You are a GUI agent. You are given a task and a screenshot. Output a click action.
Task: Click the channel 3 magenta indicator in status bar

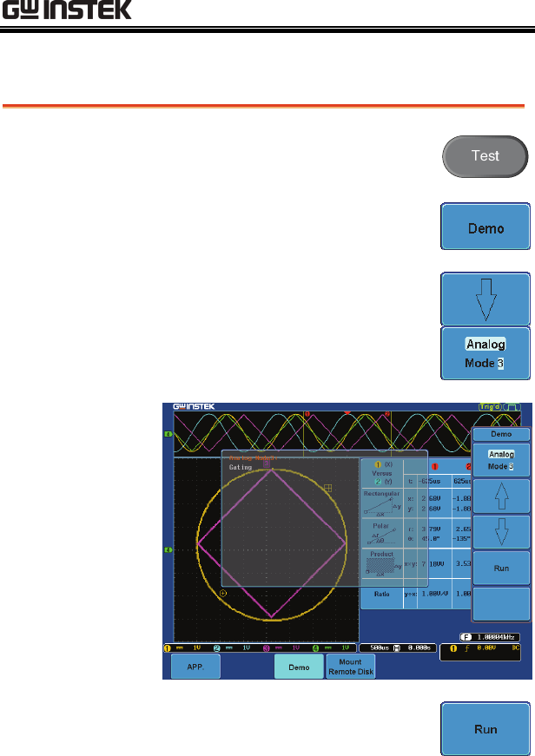[x=266, y=648]
